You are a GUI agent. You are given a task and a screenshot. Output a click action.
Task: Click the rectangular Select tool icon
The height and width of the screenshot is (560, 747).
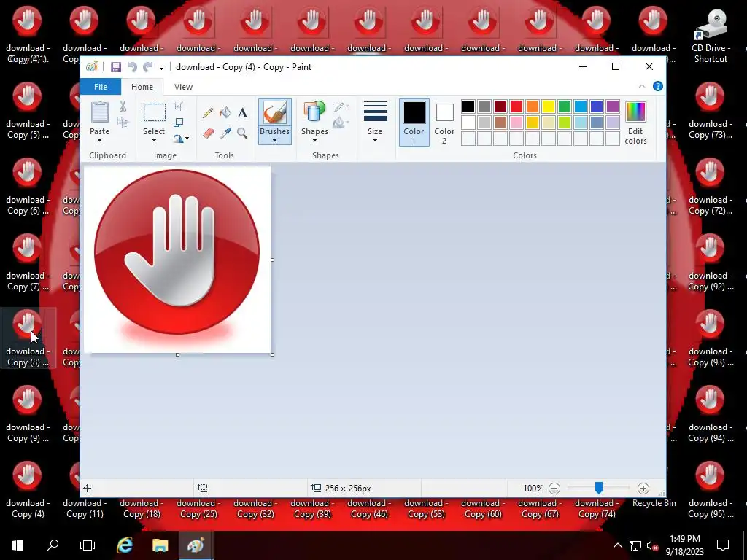[155, 113]
